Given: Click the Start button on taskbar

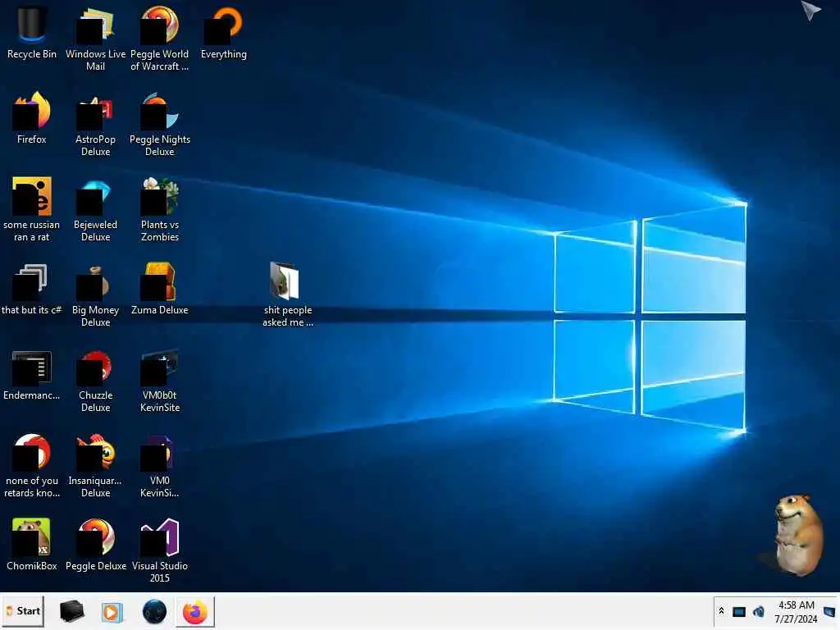Looking at the screenshot, I should click(22, 611).
